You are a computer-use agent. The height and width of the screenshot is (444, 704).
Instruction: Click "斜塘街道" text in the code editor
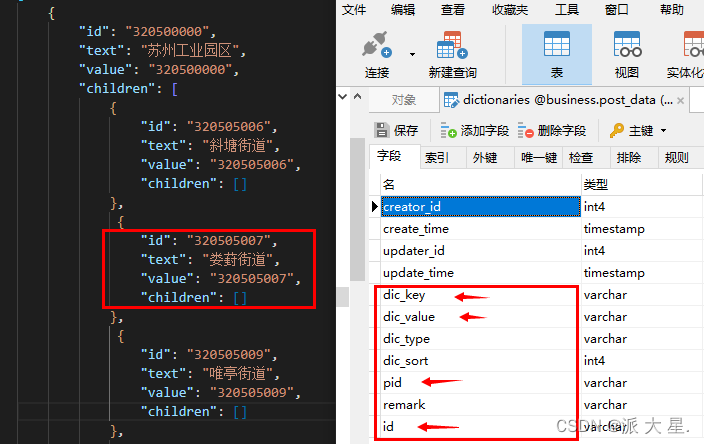(237, 146)
